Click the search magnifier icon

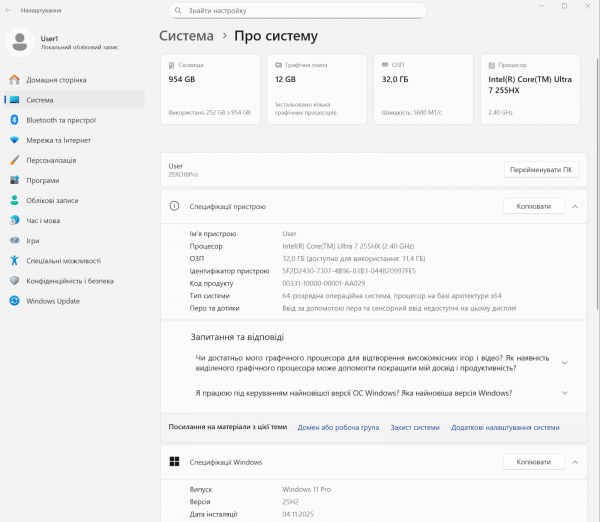[x=177, y=10]
